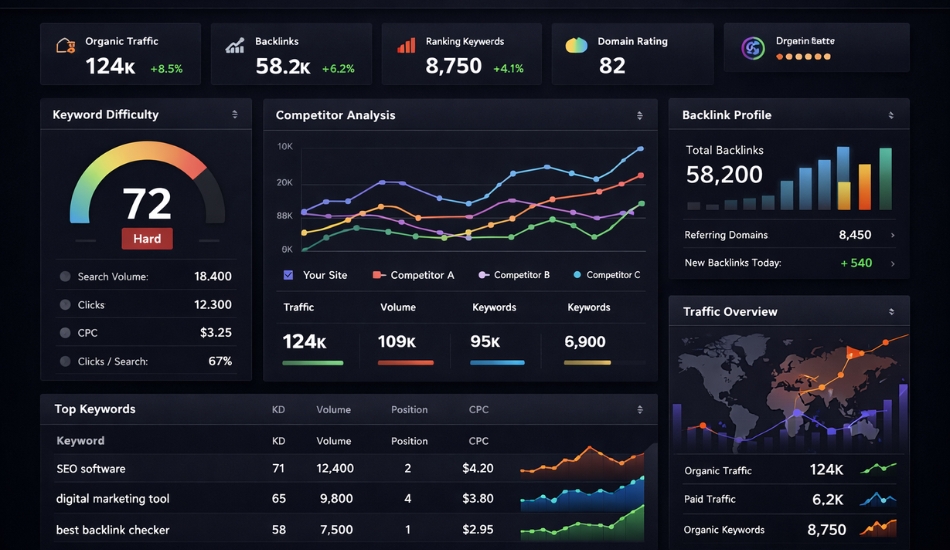Select the CPC radio circle

point(65,333)
